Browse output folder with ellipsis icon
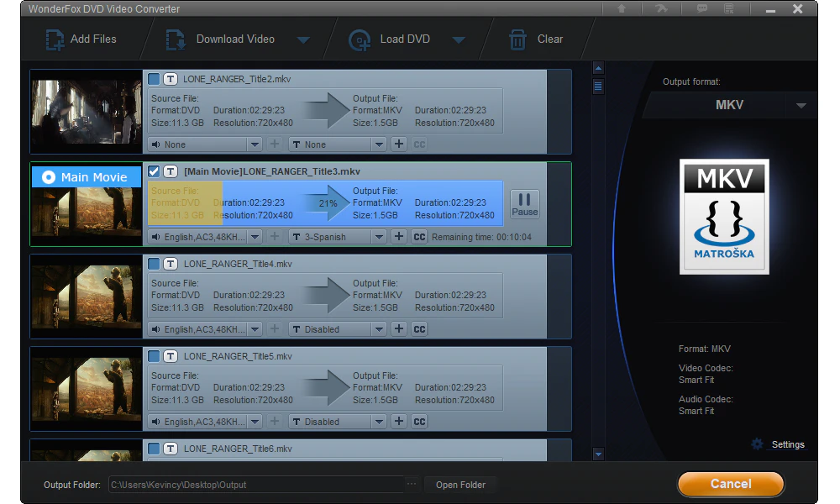This screenshot has width=840, height=504. [x=412, y=484]
